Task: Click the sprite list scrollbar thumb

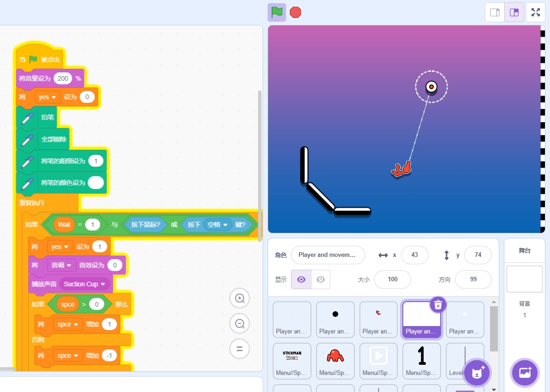Action: [x=494, y=329]
